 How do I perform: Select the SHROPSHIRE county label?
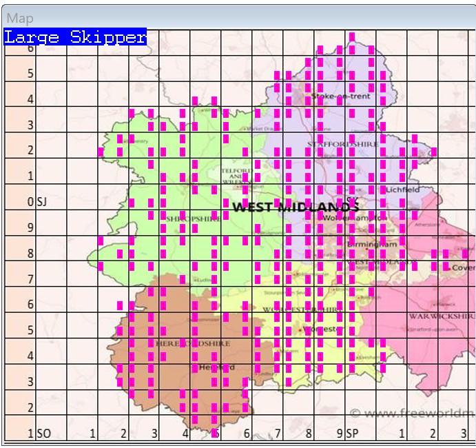pyautogui.click(x=194, y=218)
